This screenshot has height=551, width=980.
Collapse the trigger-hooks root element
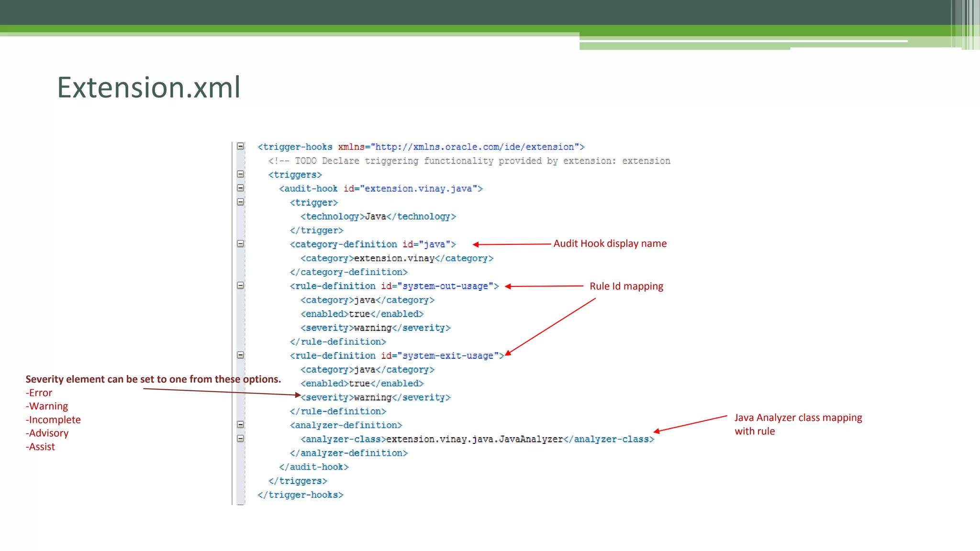tap(241, 146)
